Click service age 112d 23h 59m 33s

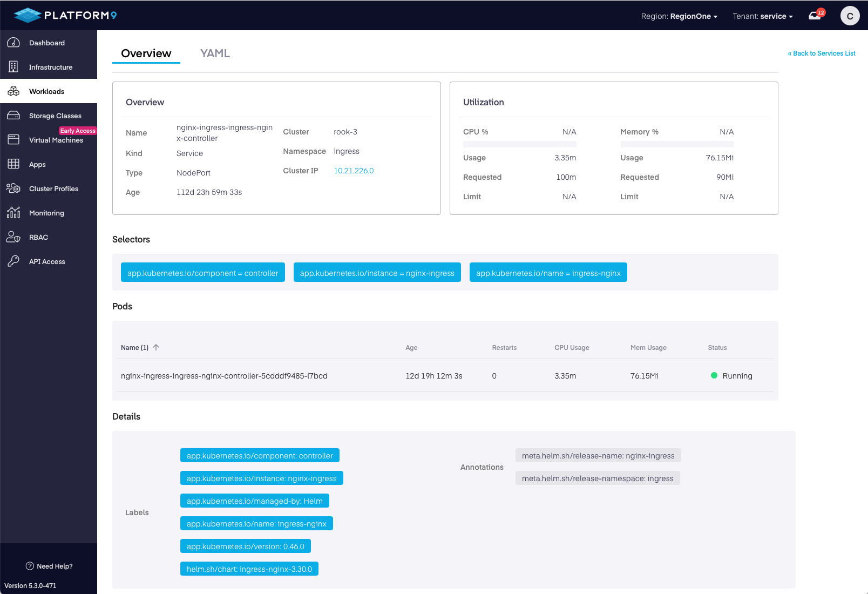(209, 192)
